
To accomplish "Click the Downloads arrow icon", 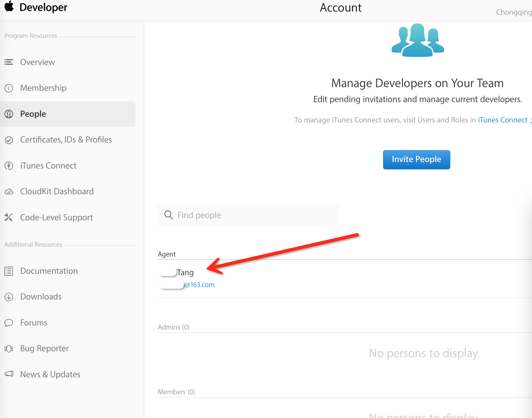I will tap(9, 297).
